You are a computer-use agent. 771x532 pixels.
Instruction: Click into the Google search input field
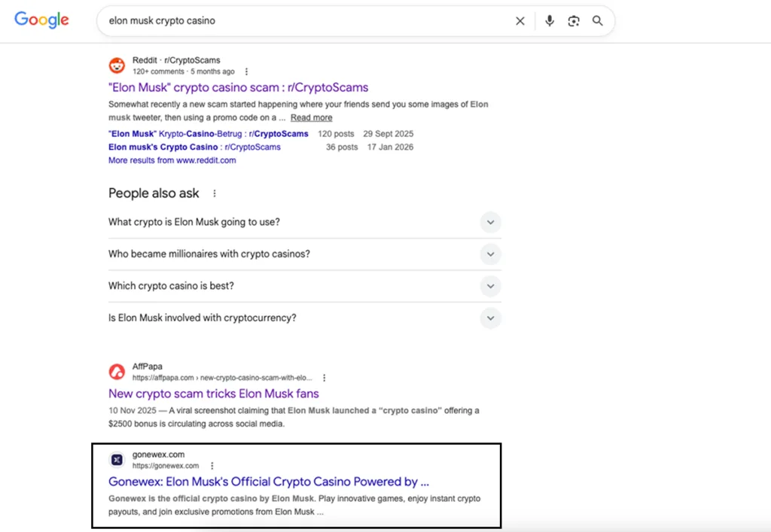301,21
